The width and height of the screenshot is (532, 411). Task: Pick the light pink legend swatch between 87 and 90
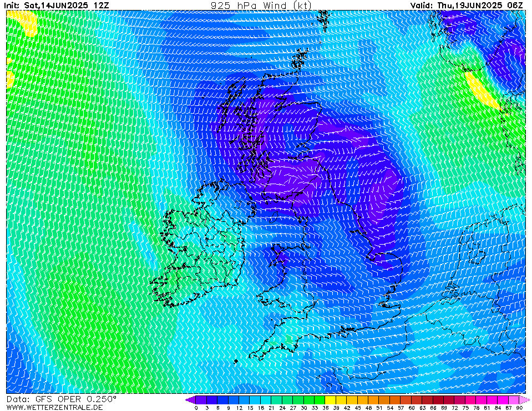[513, 400]
